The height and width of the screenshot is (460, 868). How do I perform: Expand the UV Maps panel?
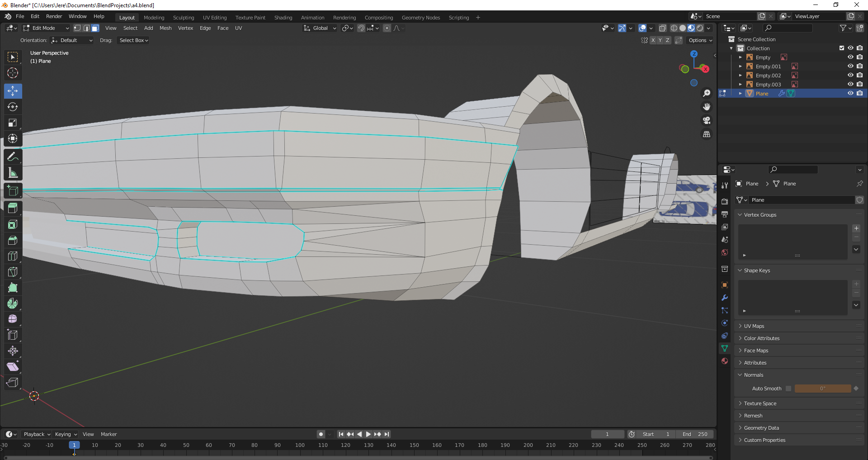point(754,326)
